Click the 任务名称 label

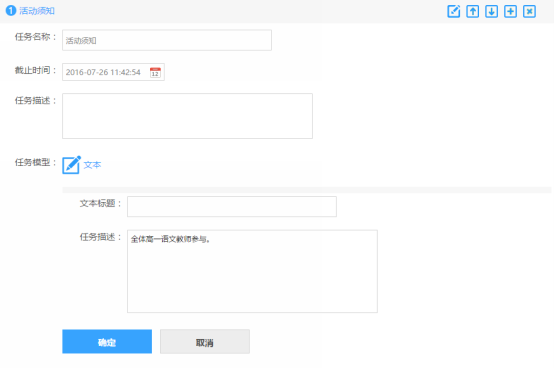click(x=35, y=37)
